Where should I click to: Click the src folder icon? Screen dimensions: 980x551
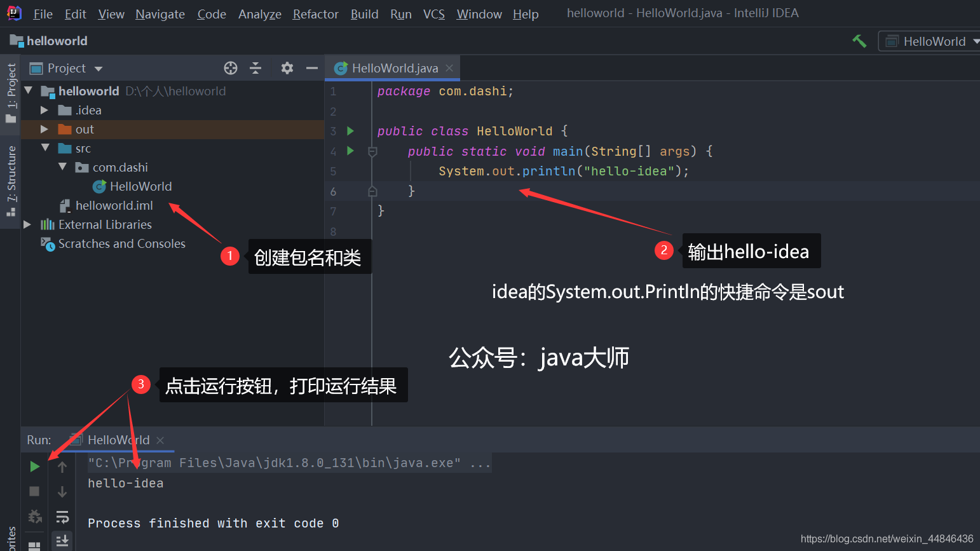(x=65, y=148)
